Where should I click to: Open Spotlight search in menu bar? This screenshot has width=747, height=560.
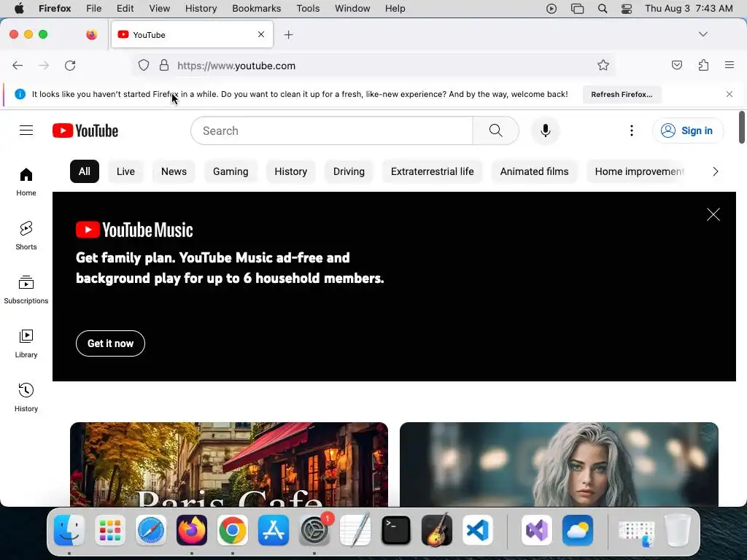click(x=602, y=9)
